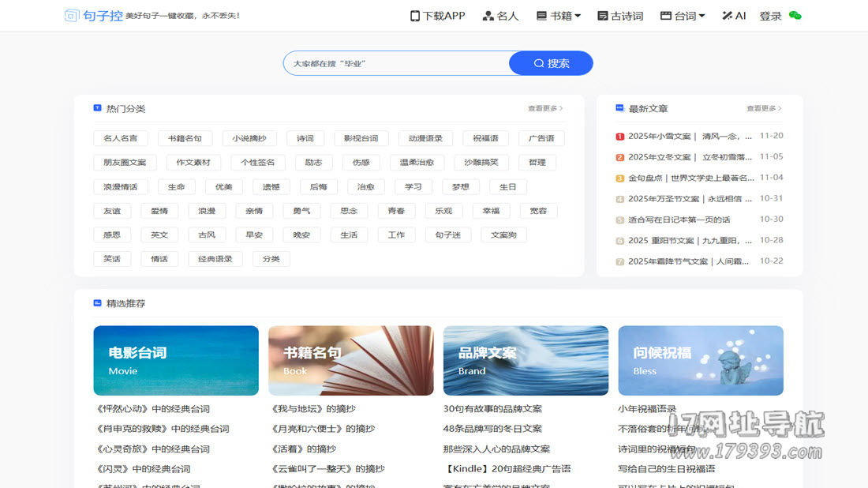Click the AI magic wand icon
The image size is (868, 488).
click(727, 16)
